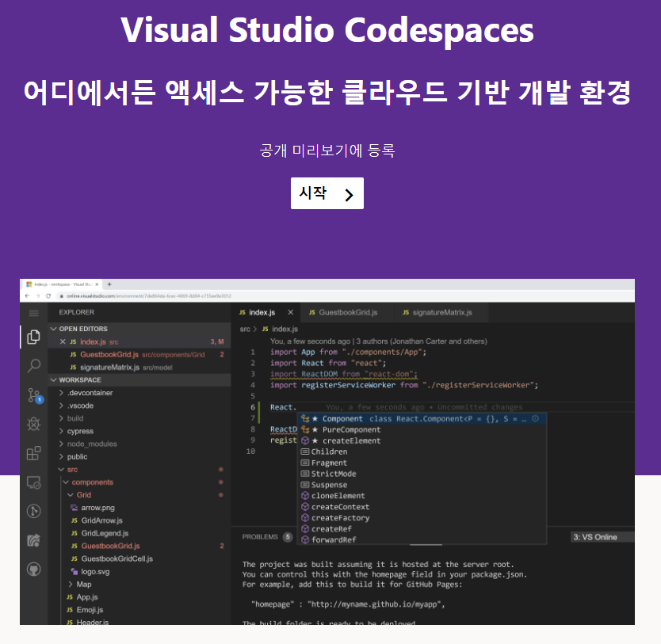Click the info icon on Component suggestion

coord(535,419)
